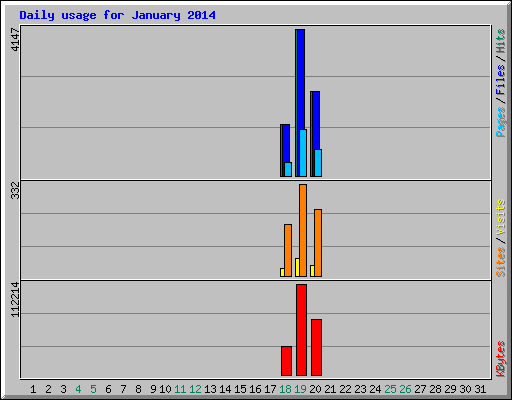This screenshot has width=512, height=400.
Task: Click day number 3 on the x-axis
Action: pyautogui.click(x=63, y=389)
